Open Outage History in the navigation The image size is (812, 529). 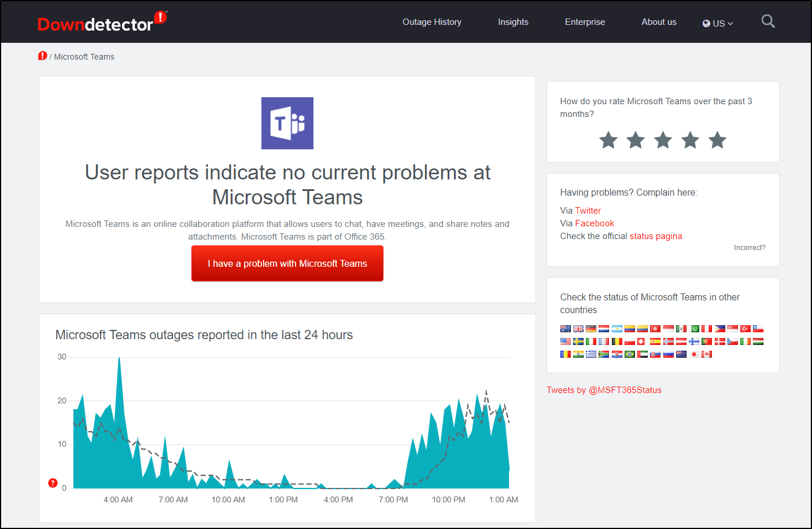pyautogui.click(x=432, y=22)
